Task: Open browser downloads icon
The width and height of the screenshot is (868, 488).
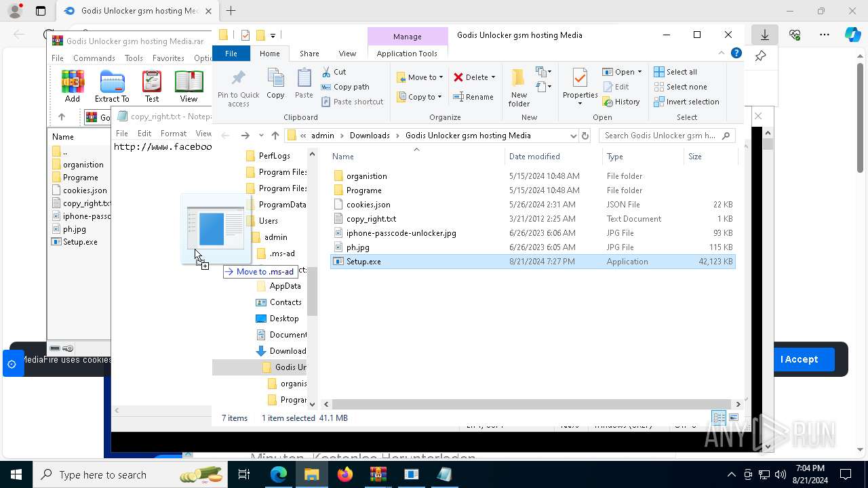Action: 764,35
